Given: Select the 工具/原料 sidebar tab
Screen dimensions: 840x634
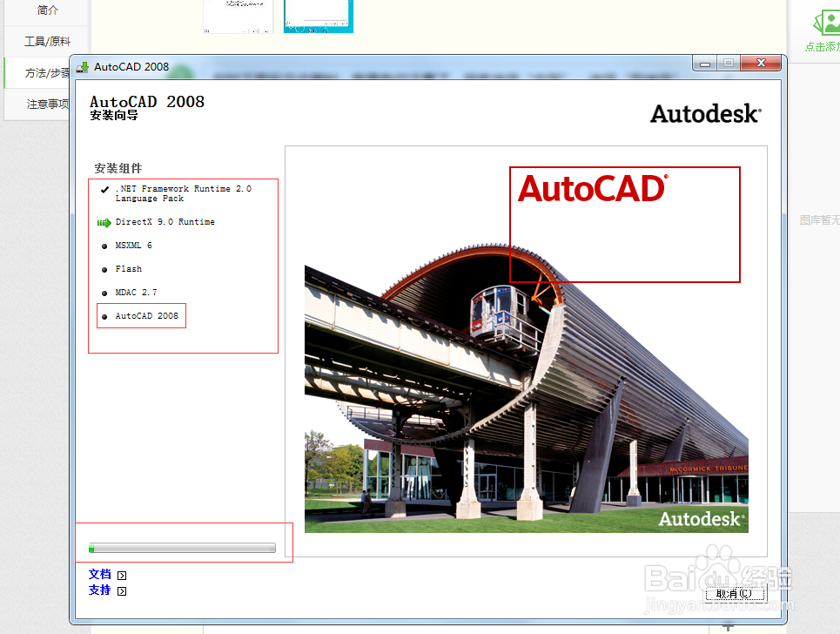Looking at the screenshot, I should click(x=47, y=41).
